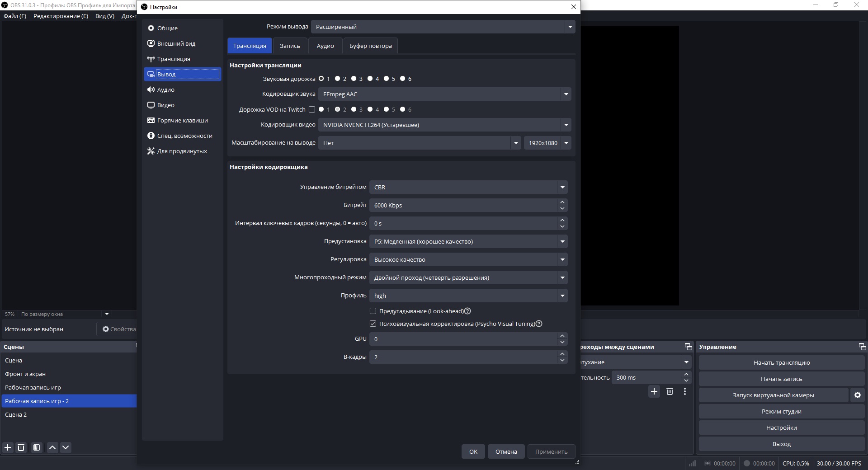Image resolution: width=868 pixels, height=470 pixels.
Task: Open the Масштабирование на выводе dropdown
Action: pyautogui.click(x=420, y=143)
